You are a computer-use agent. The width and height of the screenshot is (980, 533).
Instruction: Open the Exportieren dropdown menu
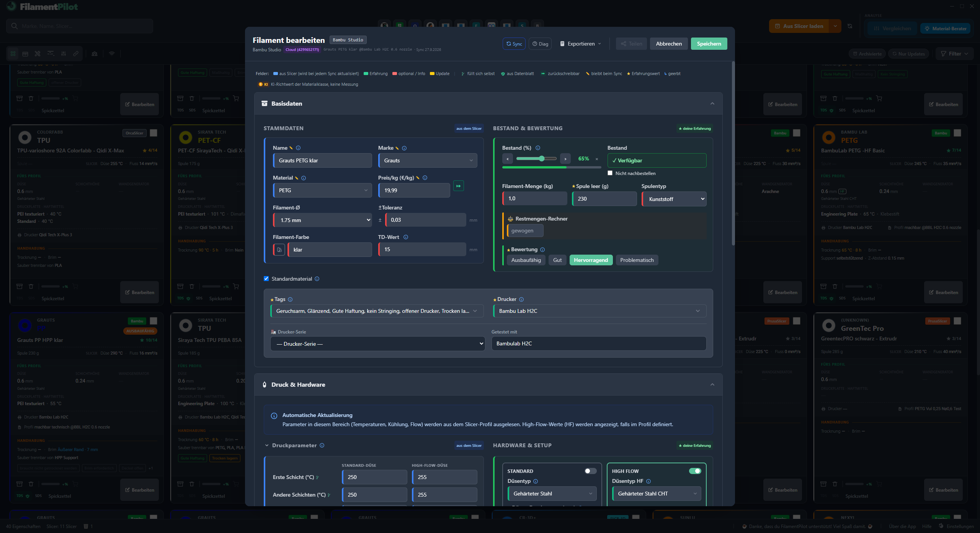(580, 44)
